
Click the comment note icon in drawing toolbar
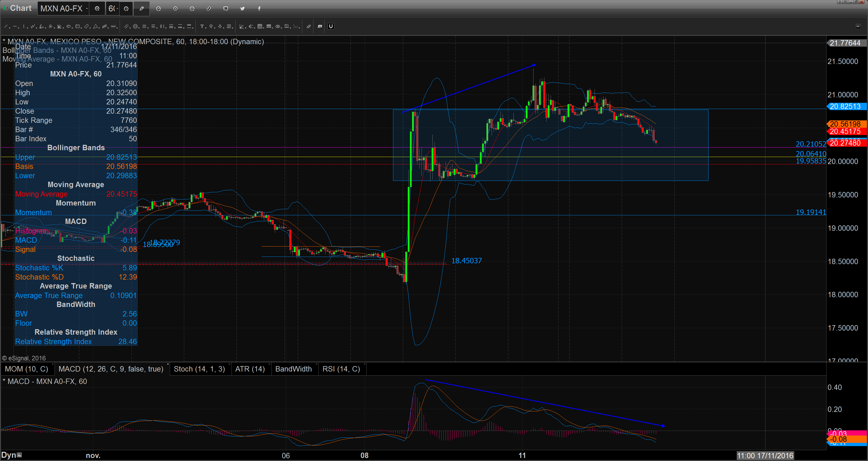click(320, 26)
